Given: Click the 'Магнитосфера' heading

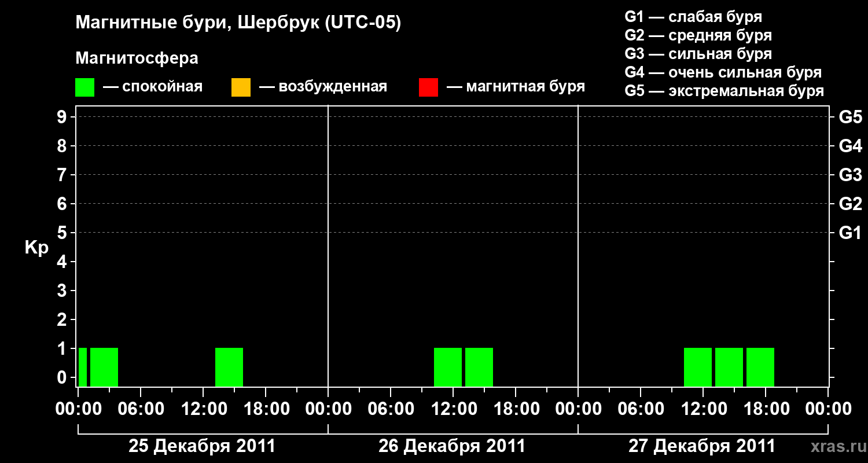Looking at the screenshot, I should (137, 58).
